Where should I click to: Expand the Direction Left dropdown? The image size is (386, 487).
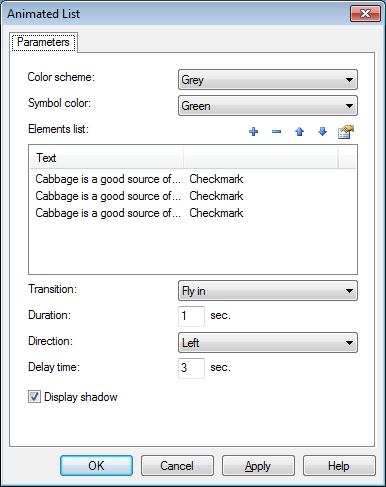tap(268, 342)
